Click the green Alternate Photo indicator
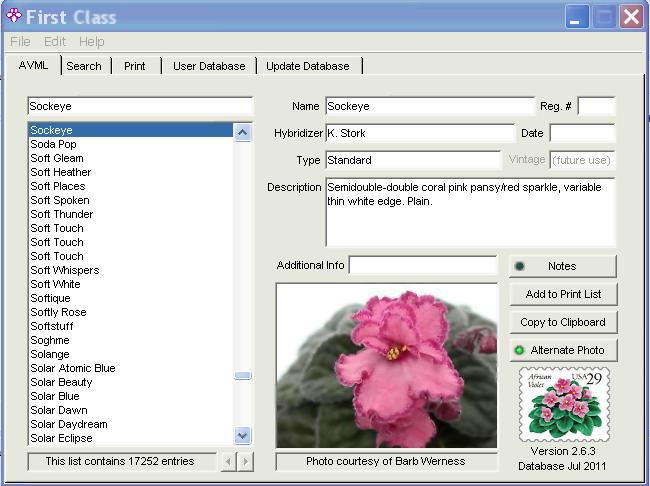Image resolution: width=650 pixels, height=486 pixels. [x=519, y=350]
